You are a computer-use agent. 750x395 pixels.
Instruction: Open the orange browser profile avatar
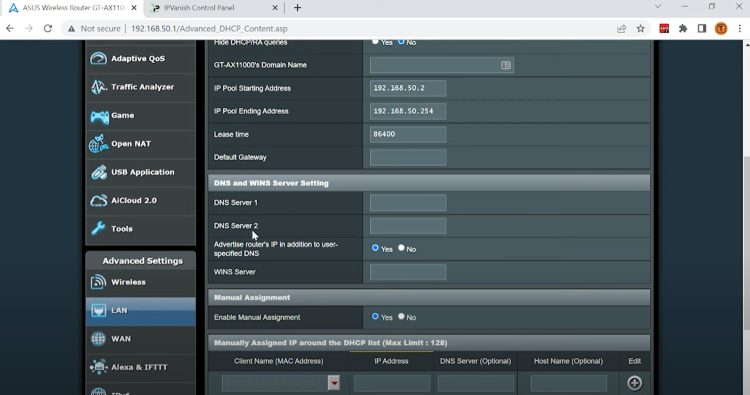721,29
